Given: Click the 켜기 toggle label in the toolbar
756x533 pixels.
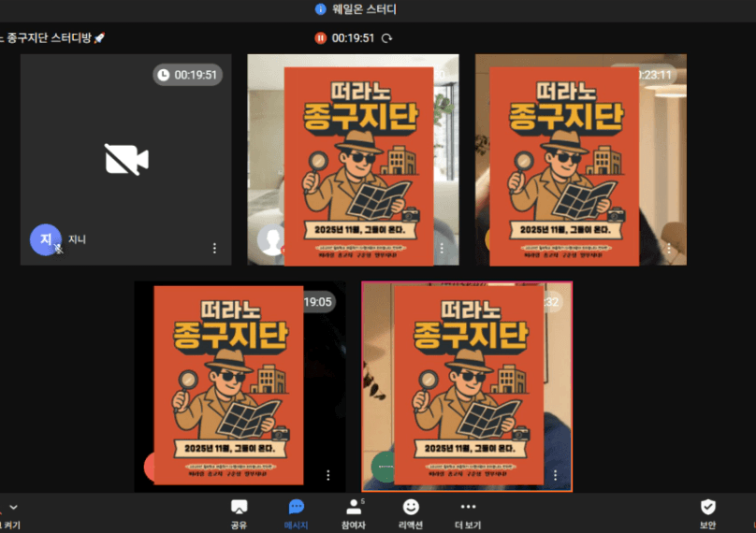Looking at the screenshot, I should pyautogui.click(x=11, y=526).
